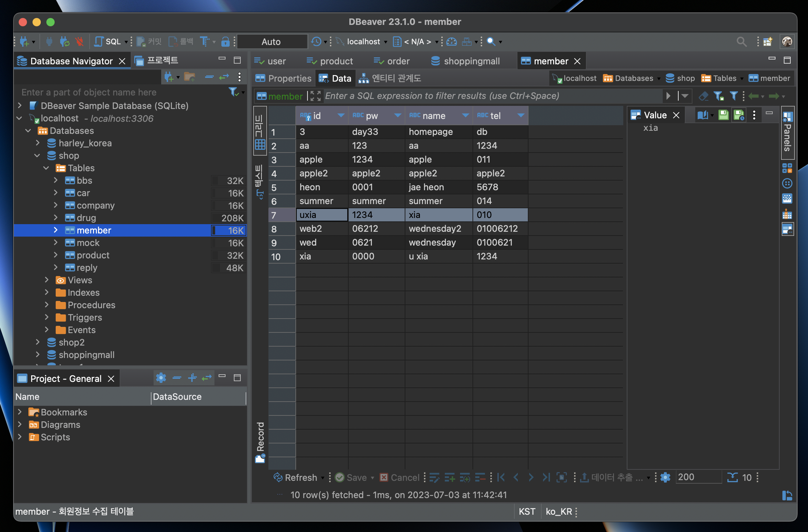Image resolution: width=808 pixels, height=532 pixels.
Task: Click the dashboard gauge icon in toolbar
Action: point(451,42)
